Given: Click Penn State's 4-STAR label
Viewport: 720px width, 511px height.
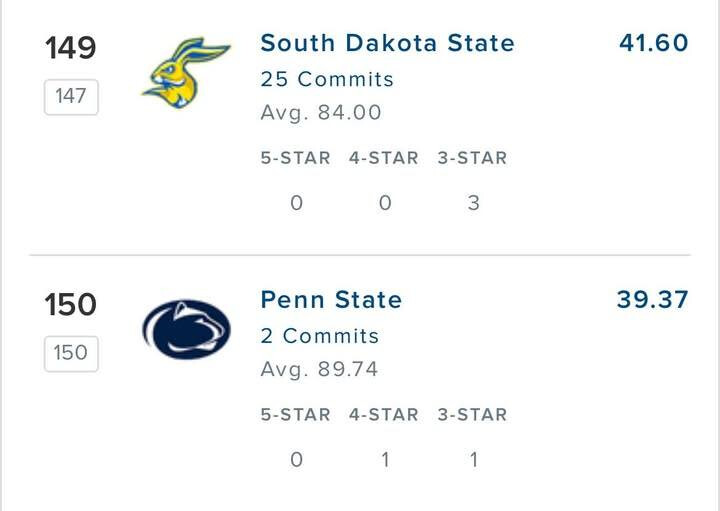Looking at the screenshot, I should pos(384,414).
